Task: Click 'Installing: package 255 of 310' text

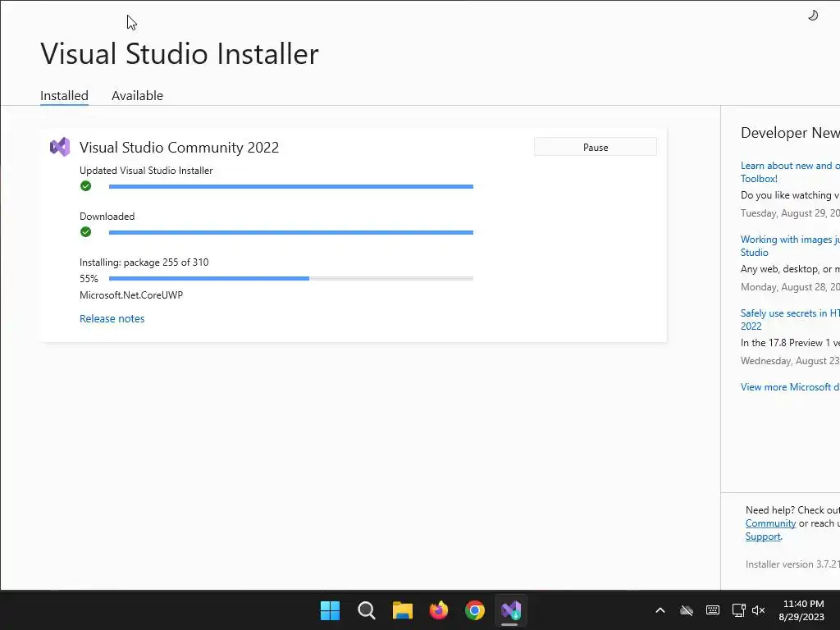Action: pyautogui.click(x=144, y=262)
